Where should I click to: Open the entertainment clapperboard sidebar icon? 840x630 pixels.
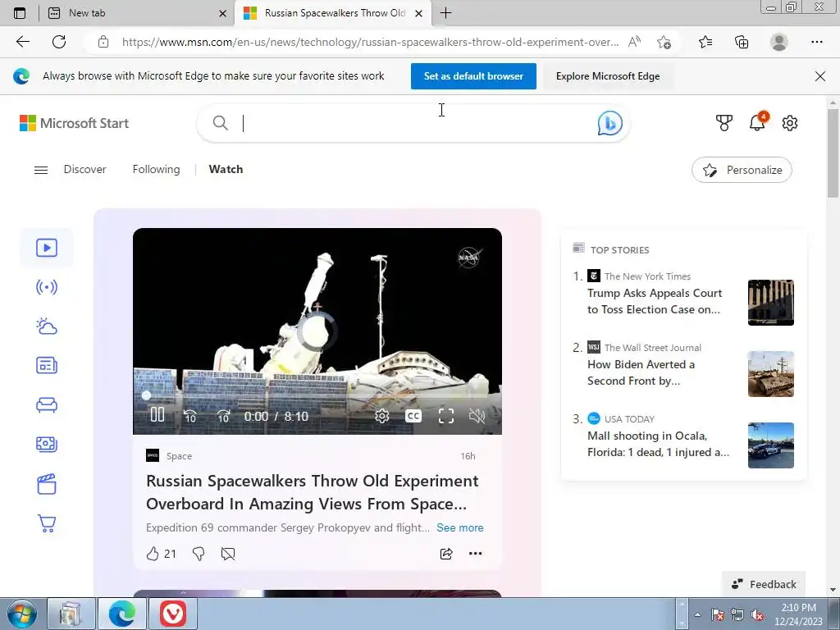coord(47,484)
